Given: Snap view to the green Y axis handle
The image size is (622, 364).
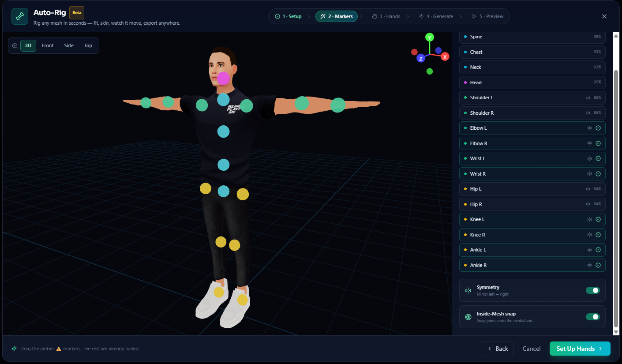Looking at the screenshot, I should [429, 37].
